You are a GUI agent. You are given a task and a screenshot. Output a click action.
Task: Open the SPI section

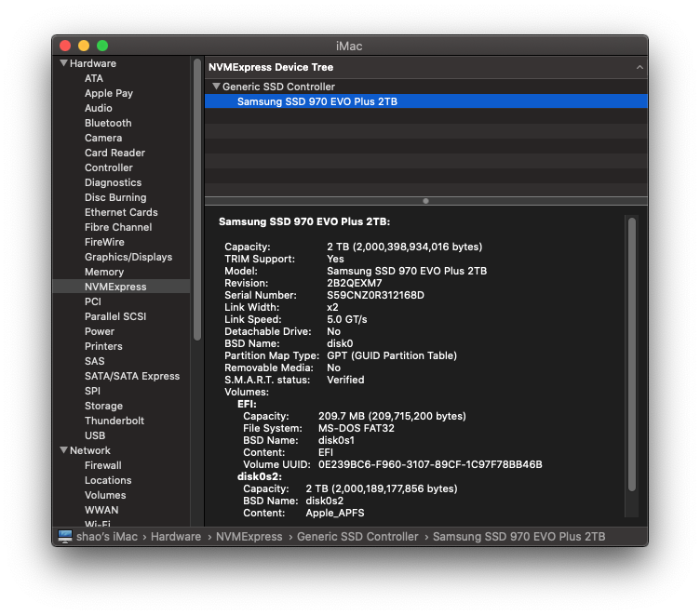tap(92, 391)
